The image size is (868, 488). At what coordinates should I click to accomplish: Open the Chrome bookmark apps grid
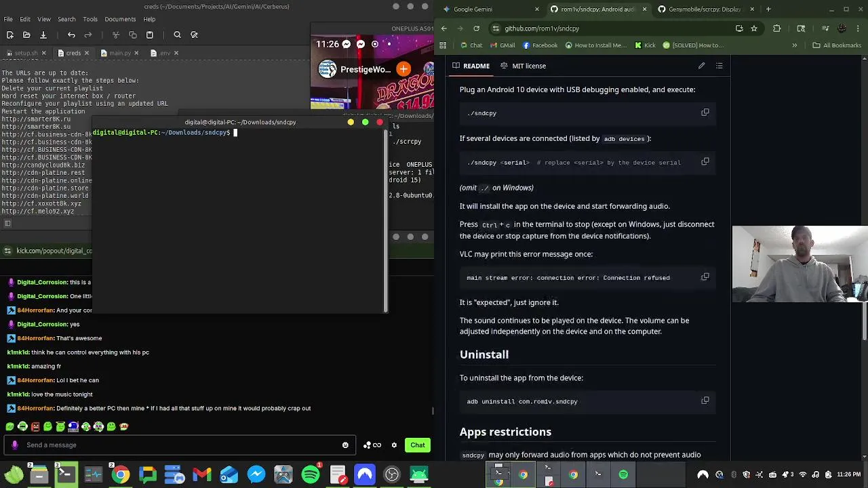443,45
